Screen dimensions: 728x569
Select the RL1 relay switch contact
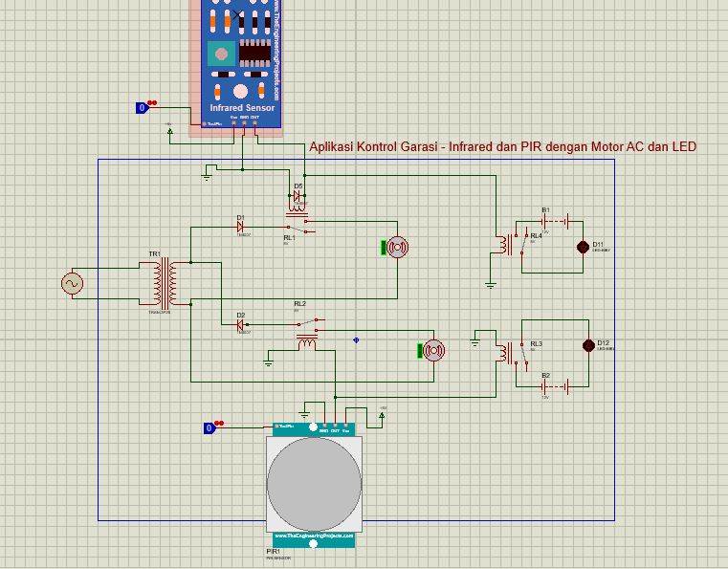pyautogui.click(x=301, y=227)
